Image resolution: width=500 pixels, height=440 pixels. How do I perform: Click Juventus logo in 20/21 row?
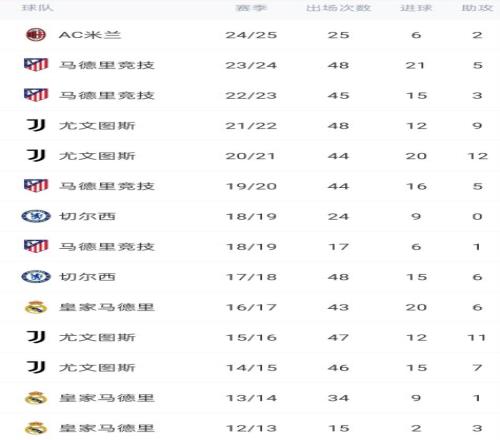coord(36,156)
